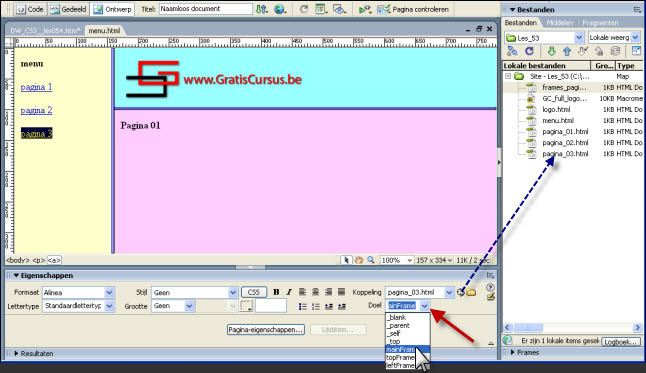Click the point-to-file icon next to Koppeling
The height and width of the screenshot is (373, 646).
point(461,292)
